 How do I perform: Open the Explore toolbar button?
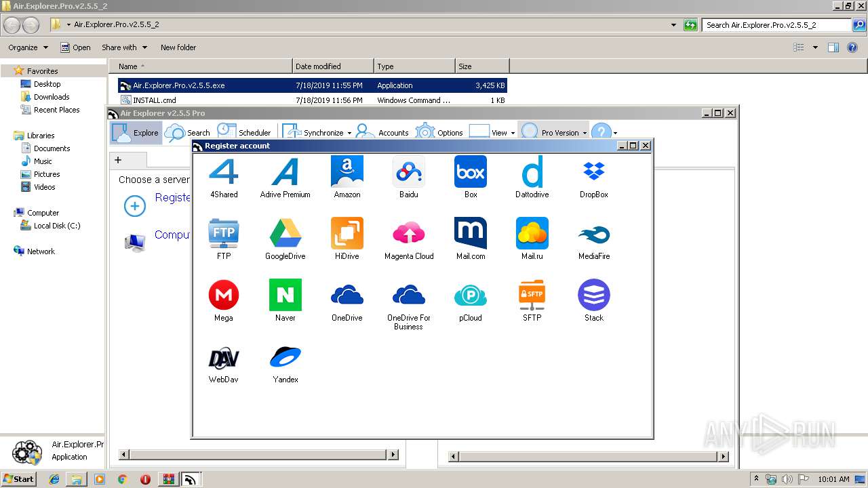tap(136, 133)
